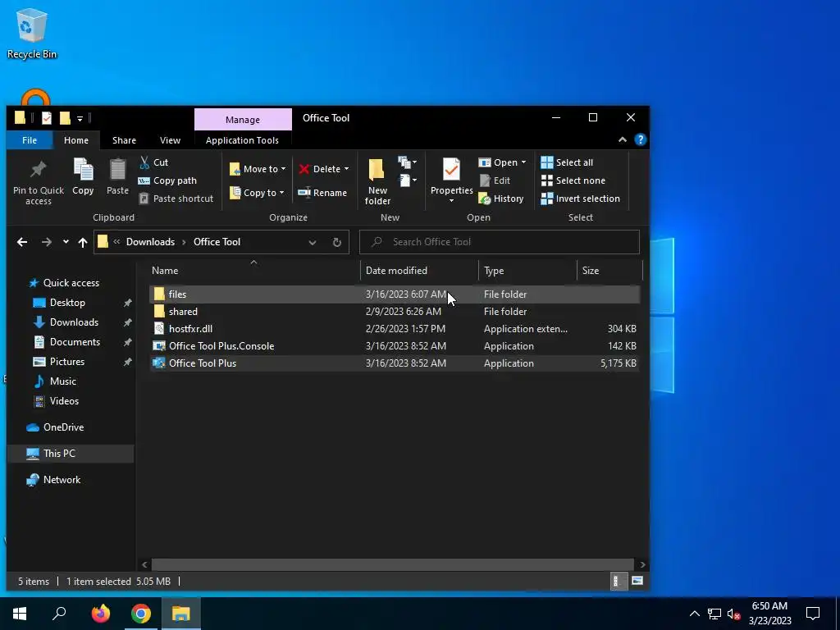Sort by the Type column header
Image resolution: width=840 pixels, height=630 pixels.
point(527,271)
